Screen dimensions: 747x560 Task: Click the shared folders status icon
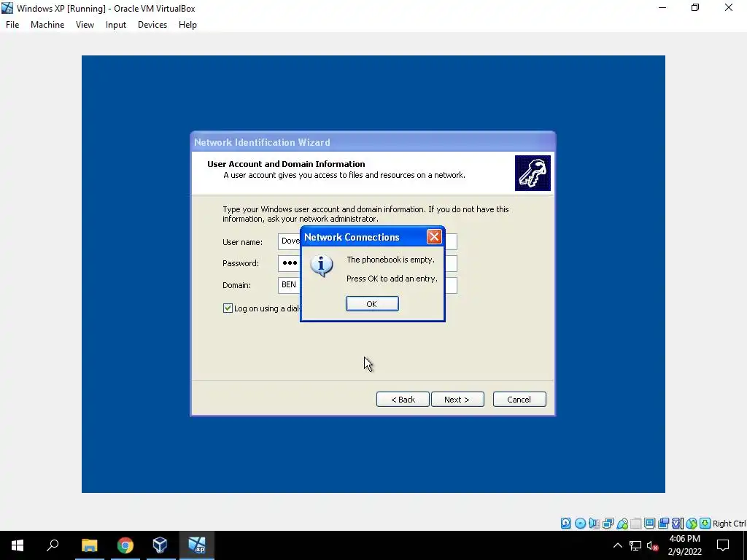tap(636, 524)
